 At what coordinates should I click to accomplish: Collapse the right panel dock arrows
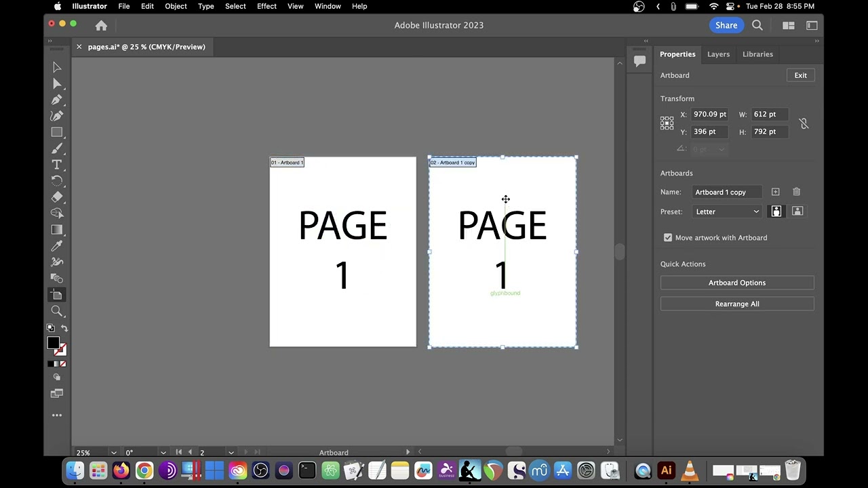tap(816, 41)
